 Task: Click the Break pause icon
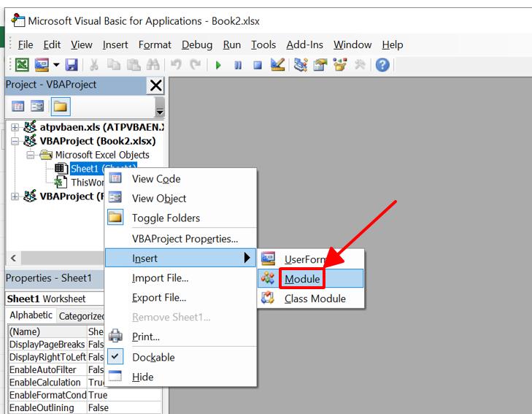(238, 65)
